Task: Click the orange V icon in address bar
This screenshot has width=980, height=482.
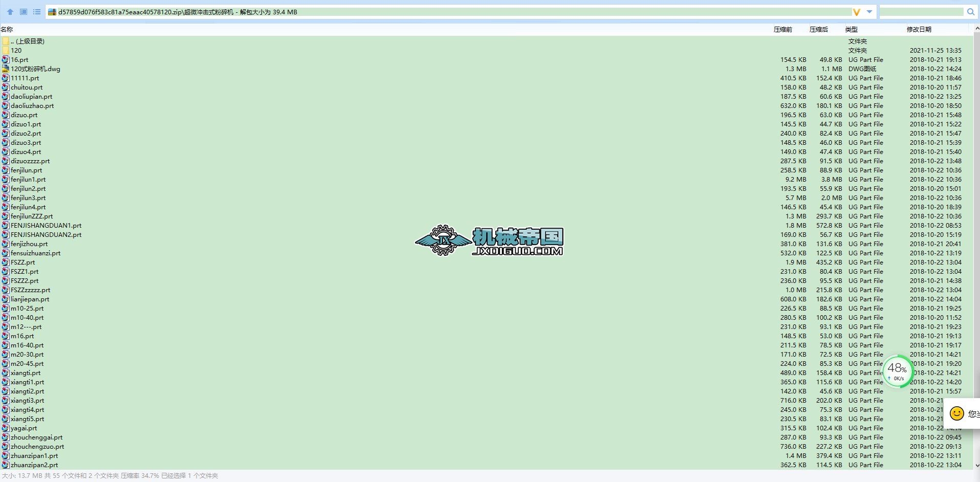Action: coord(856,12)
